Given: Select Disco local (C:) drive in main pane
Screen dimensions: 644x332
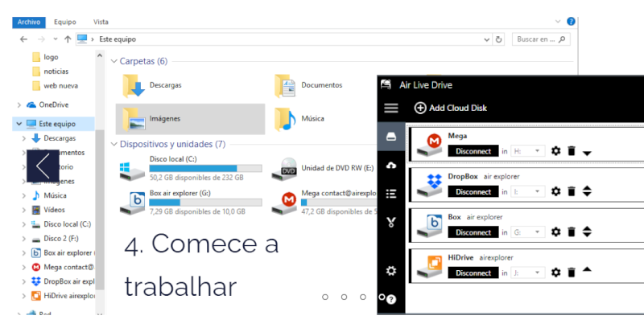Looking at the screenshot, I should [191, 168].
